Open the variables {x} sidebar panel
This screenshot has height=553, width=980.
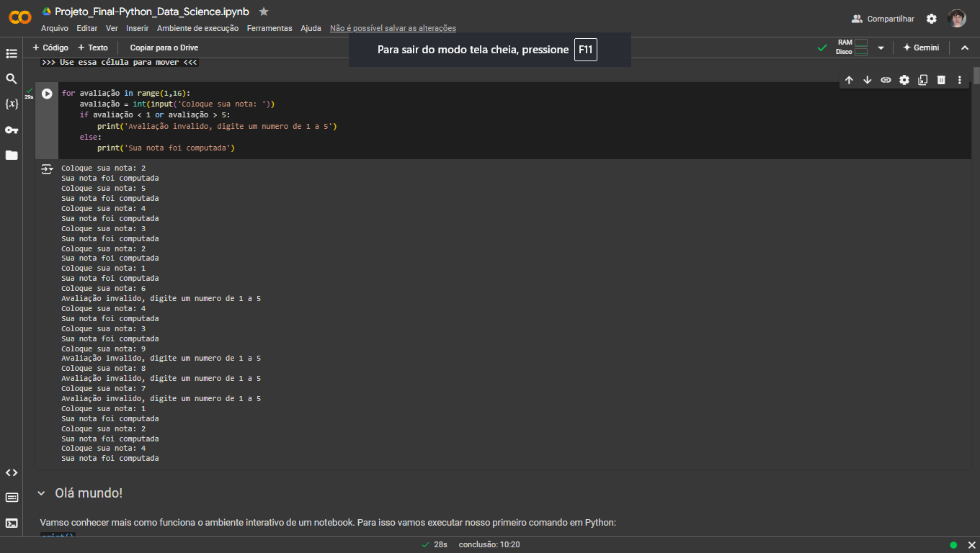coord(12,104)
